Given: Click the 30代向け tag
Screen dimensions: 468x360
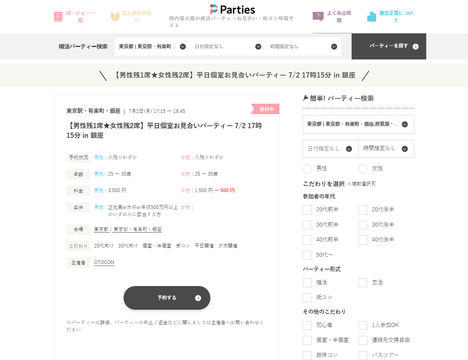Looking at the screenshot, I should 128,246.
